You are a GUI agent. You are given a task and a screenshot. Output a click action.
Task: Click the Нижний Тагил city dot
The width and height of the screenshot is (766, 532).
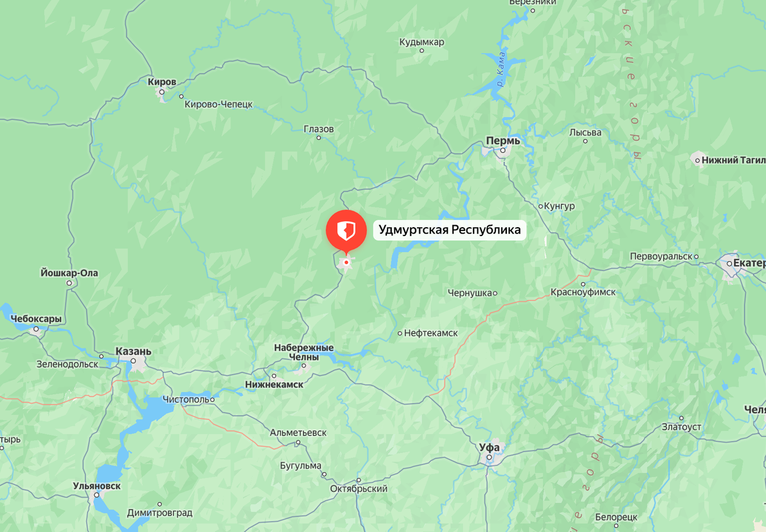point(698,161)
